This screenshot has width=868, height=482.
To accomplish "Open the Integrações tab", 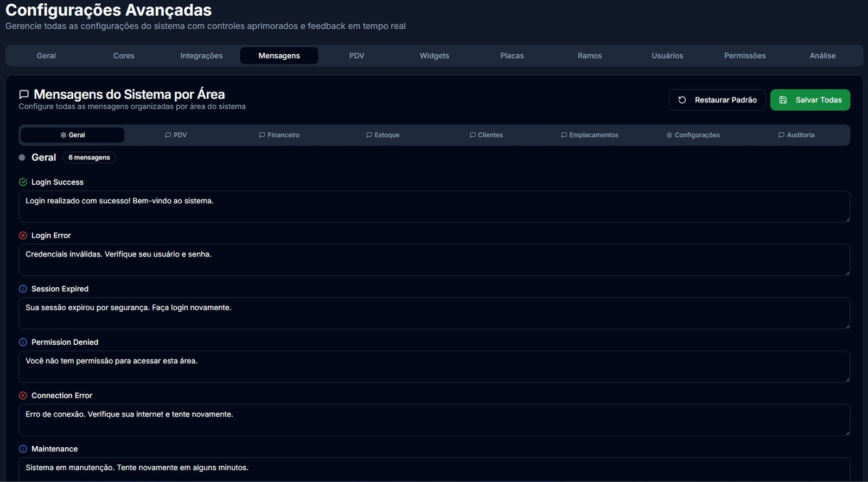I will tap(201, 56).
